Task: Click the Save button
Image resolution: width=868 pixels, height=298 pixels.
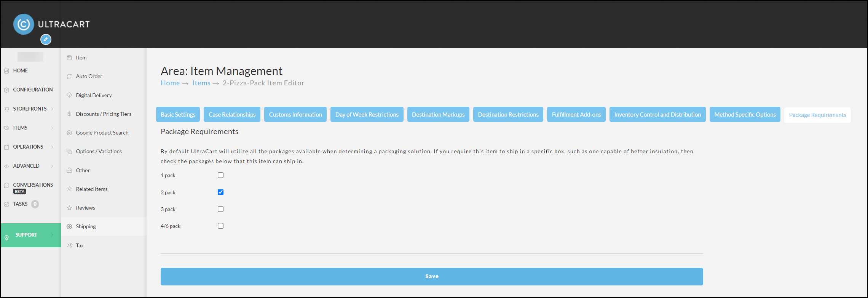Action: 432,277
